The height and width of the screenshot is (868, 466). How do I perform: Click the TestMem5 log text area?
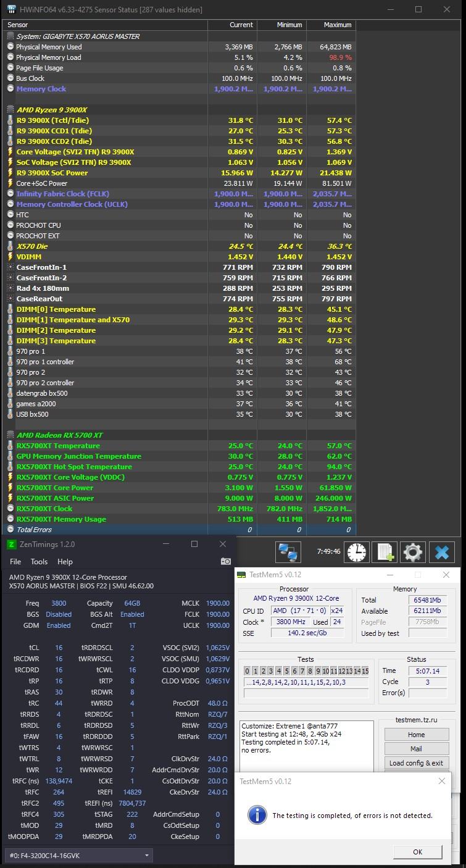[x=307, y=746]
